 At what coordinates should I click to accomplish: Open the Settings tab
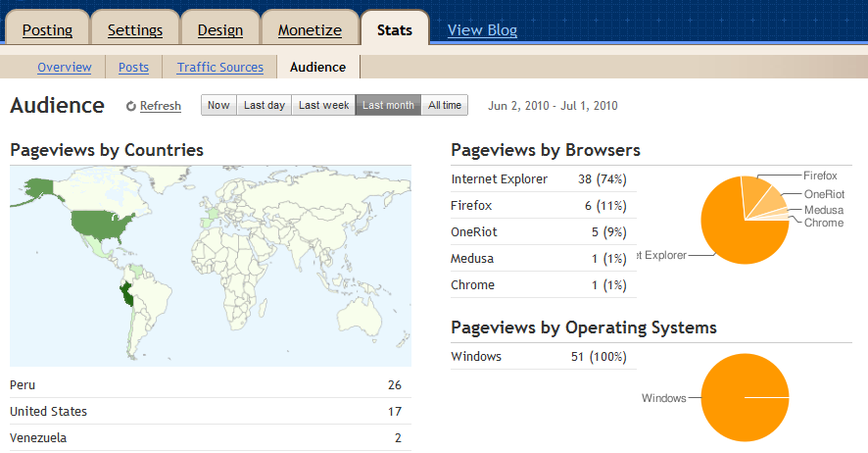pos(135,29)
